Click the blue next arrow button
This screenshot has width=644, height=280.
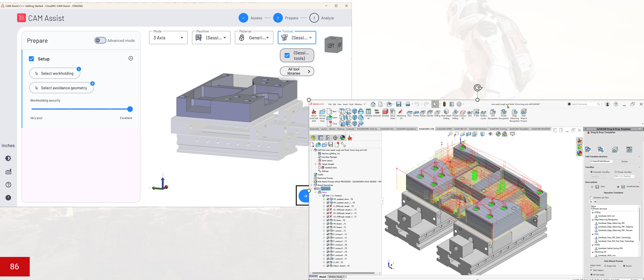pos(304,196)
